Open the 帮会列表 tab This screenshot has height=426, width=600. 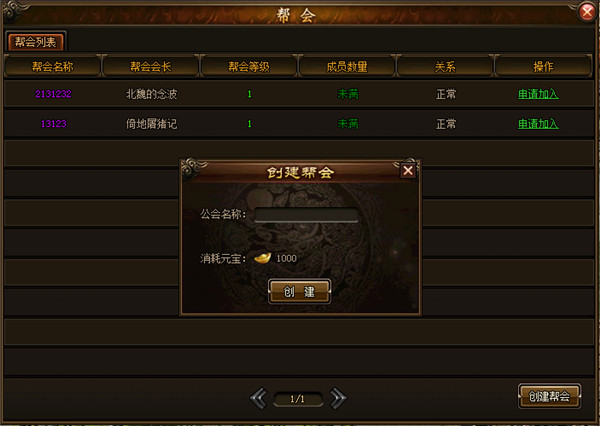coord(36,41)
